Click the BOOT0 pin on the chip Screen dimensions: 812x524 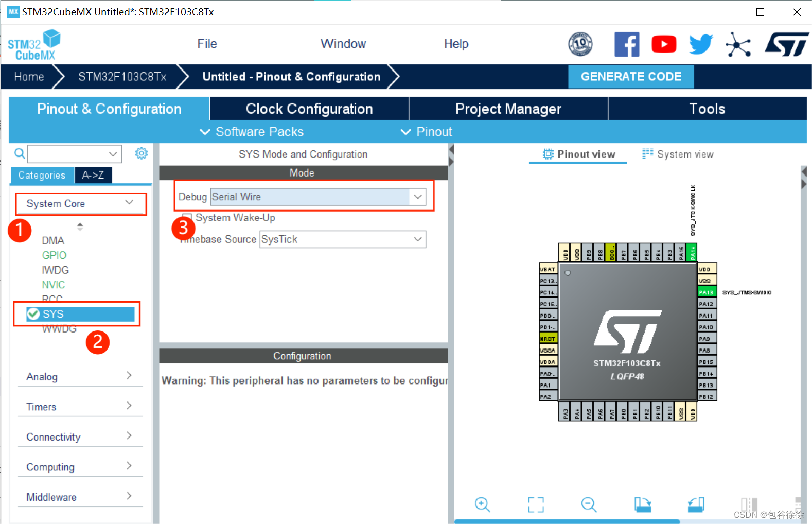tap(611, 253)
